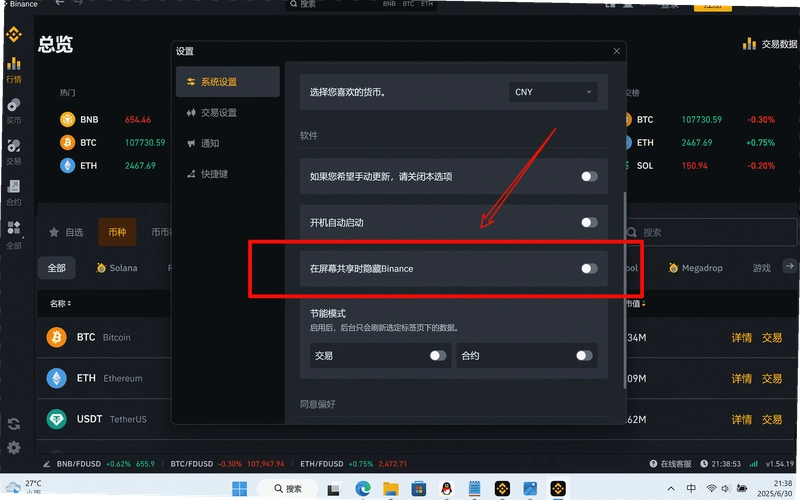The image size is (800, 500).
Task: Open 详情 for the BTC row
Action: coord(741,337)
